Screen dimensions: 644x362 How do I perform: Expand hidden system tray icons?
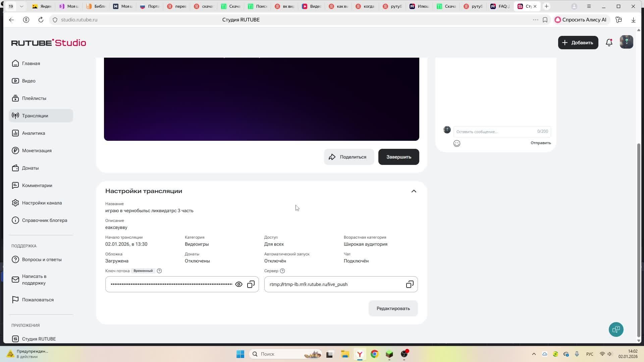pos(534,354)
